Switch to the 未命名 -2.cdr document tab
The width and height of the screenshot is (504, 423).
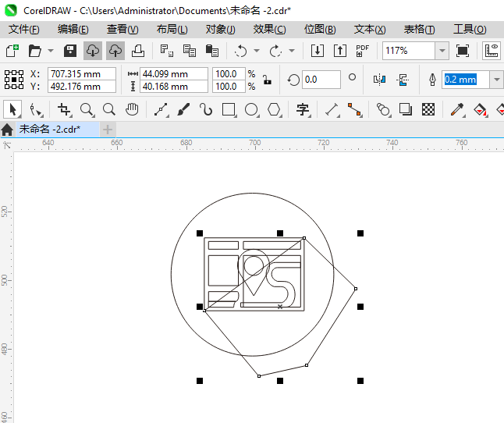50,129
